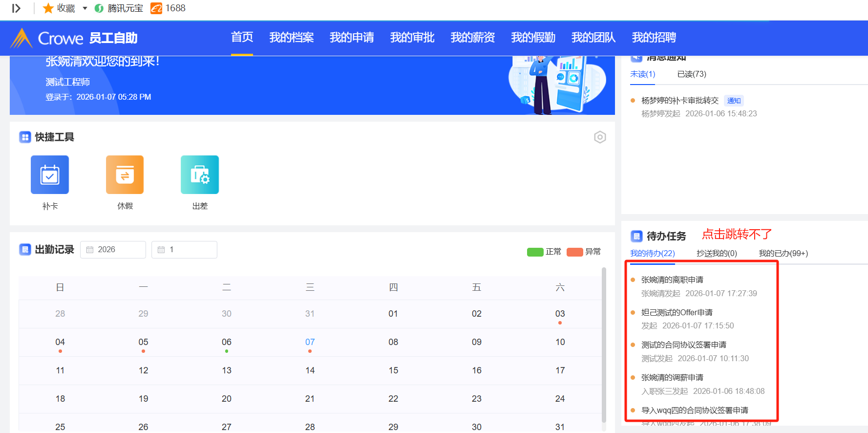Click the 收藏 star bookmark icon

point(48,8)
